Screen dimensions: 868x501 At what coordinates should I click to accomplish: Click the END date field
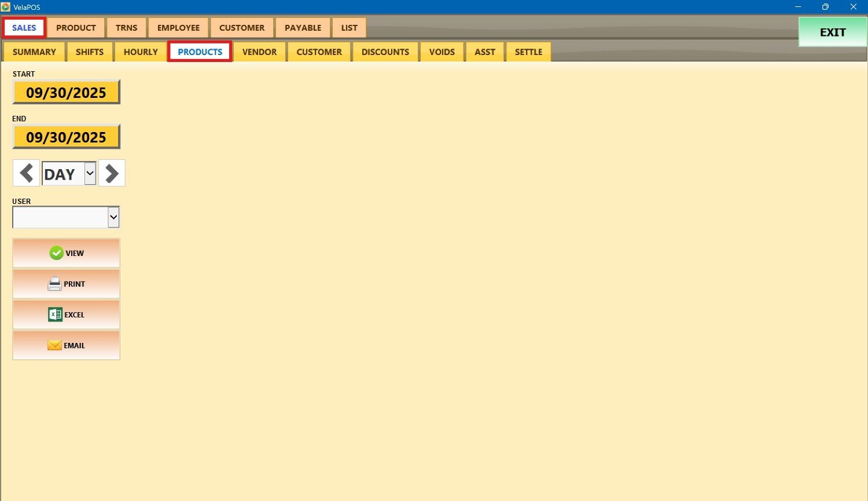coord(66,137)
